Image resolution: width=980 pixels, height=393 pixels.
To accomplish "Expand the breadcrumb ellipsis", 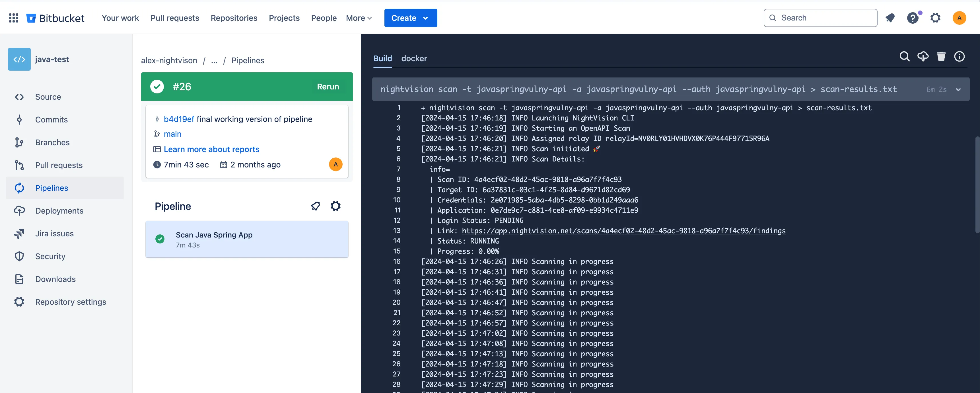I will pyautogui.click(x=214, y=61).
